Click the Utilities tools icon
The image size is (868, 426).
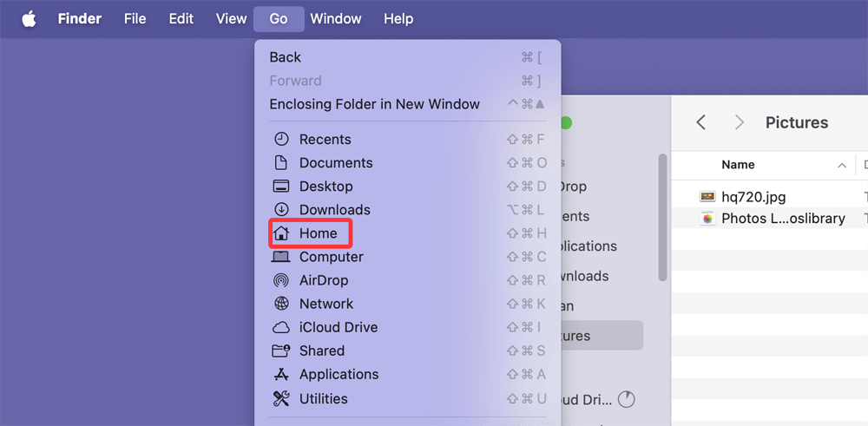point(281,398)
